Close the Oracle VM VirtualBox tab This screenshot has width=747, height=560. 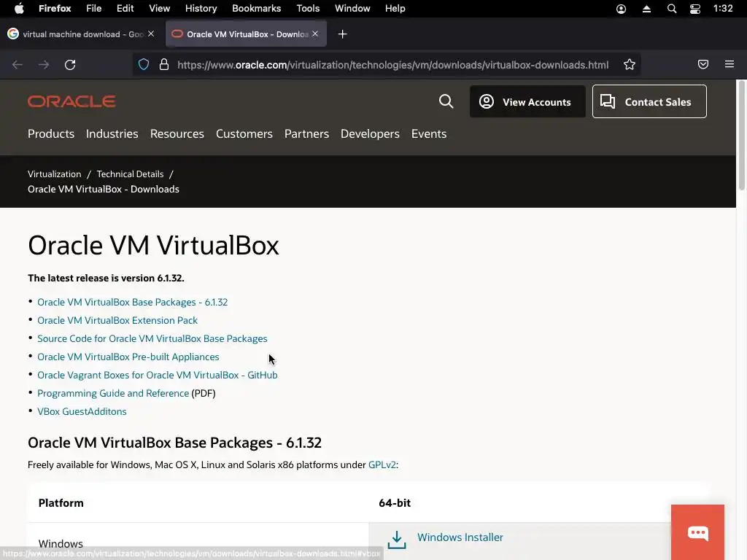tap(315, 34)
